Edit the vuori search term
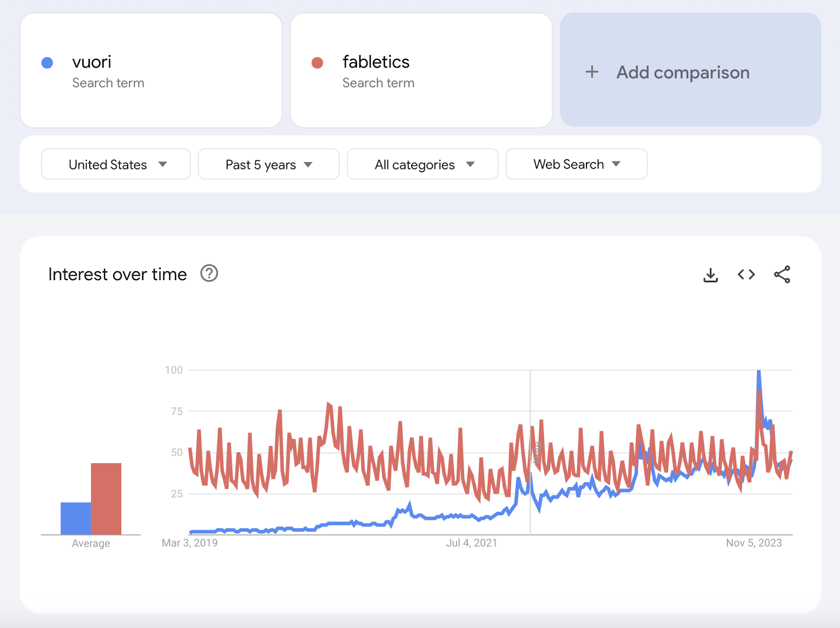The width and height of the screenshot is (840, 628). [92, 62]
